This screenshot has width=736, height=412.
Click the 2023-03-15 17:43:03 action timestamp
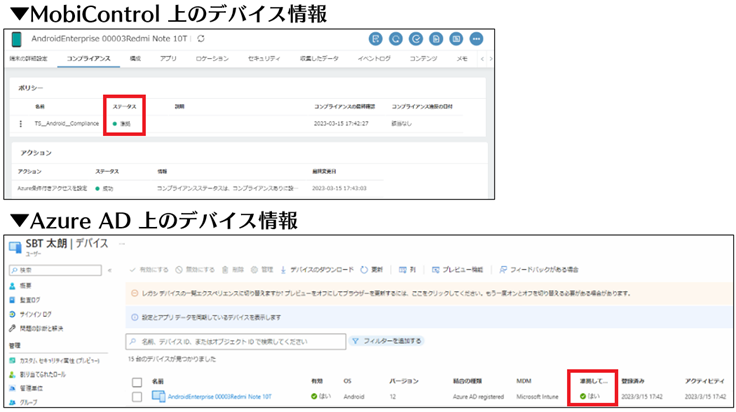pyautogui.click(x=339, y=189)
